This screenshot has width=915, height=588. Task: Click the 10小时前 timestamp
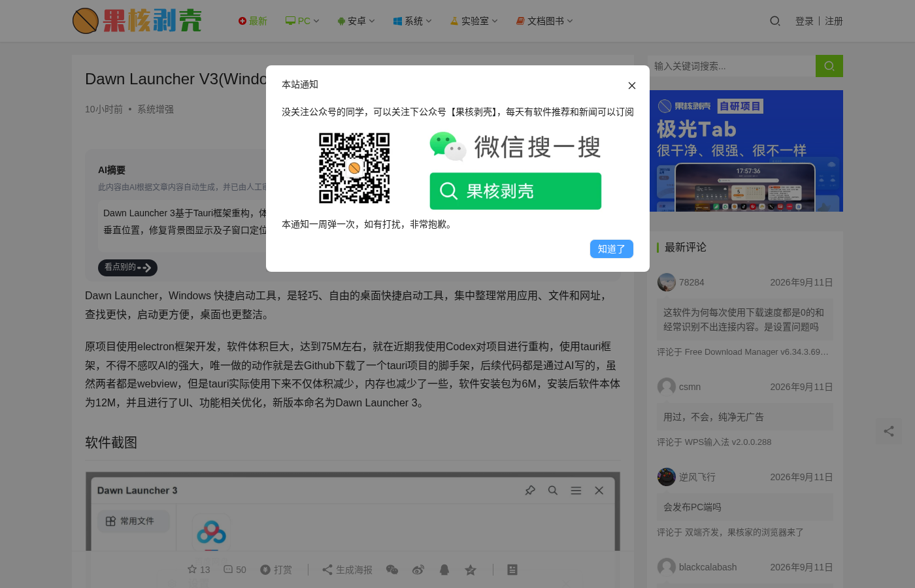click(104, 109)
